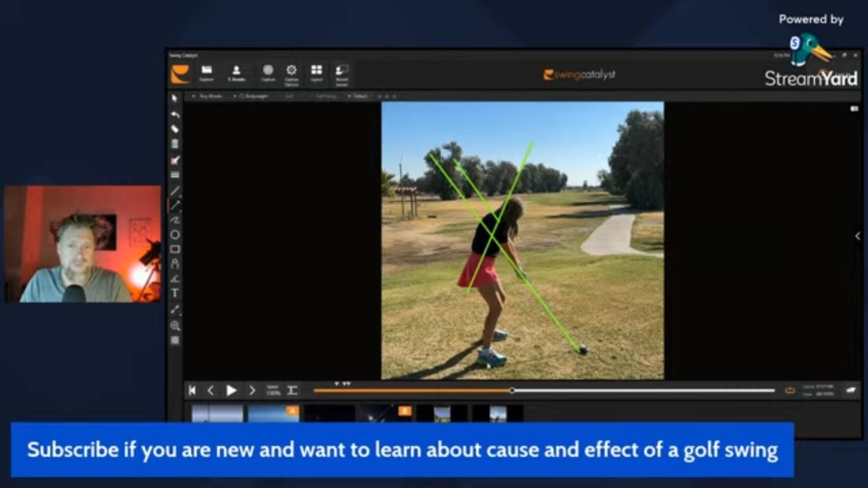Open the pink drawing color picker
The image size is (868, 488).
point(175,160)
